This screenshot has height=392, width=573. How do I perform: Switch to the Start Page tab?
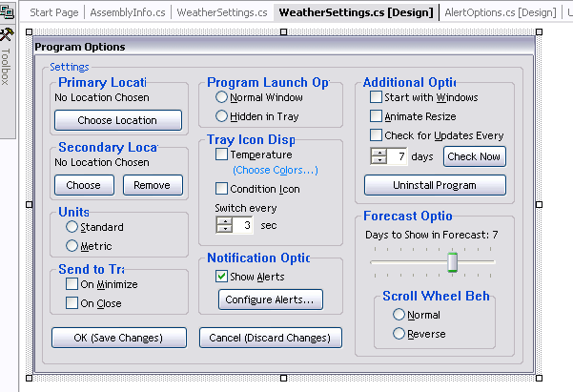pyautogui.click(x=54, y=12)
